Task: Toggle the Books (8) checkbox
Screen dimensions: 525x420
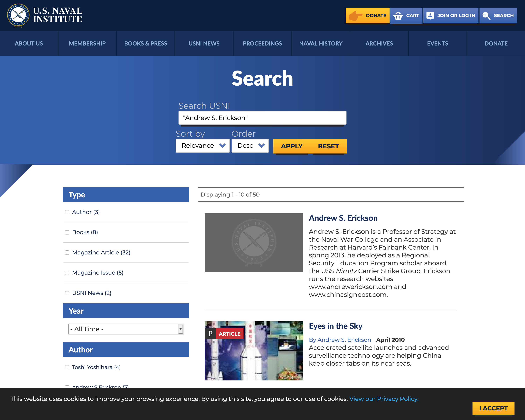Action: pyautogui.click(x=67, y=232)
